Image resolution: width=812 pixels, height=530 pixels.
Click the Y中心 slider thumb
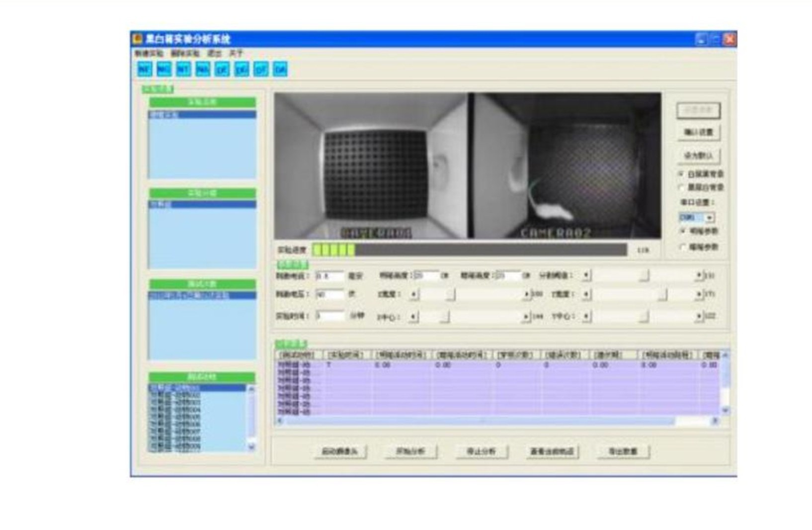(644, 317)
